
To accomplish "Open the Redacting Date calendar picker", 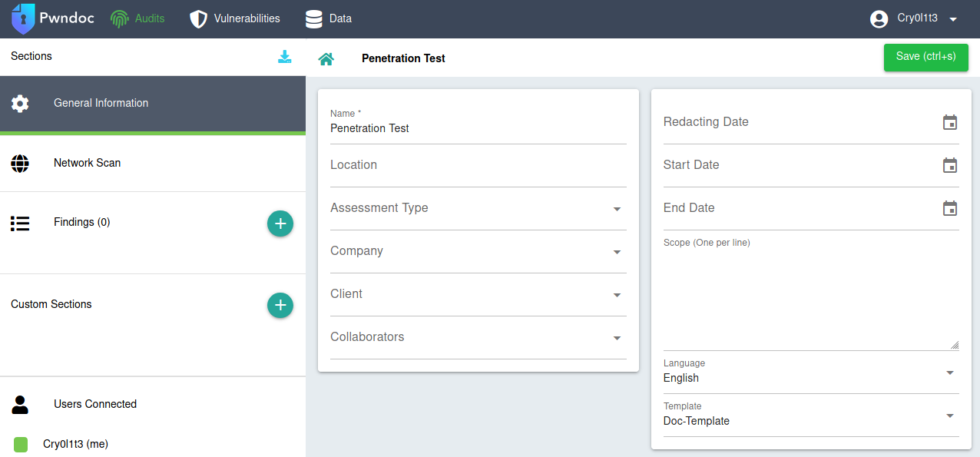I will (950, 122).
